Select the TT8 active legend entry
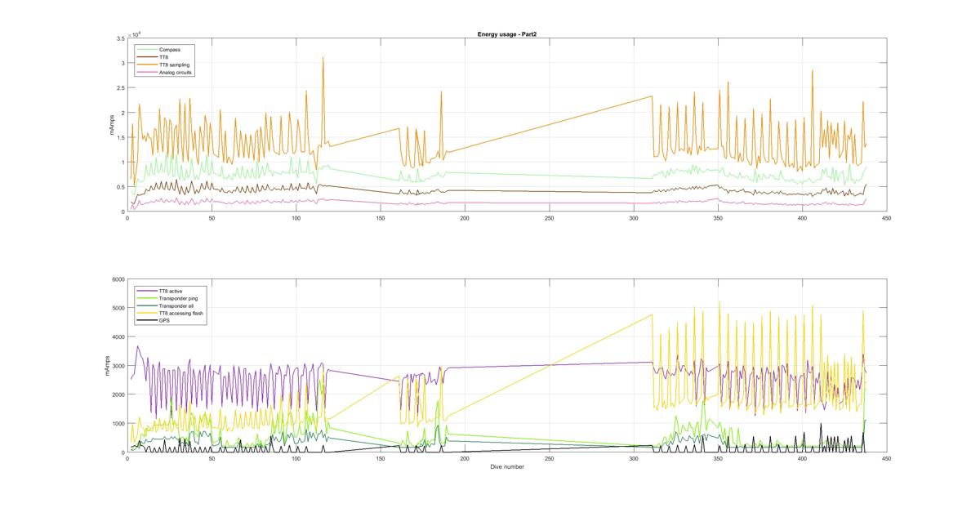 pos(171,291)
